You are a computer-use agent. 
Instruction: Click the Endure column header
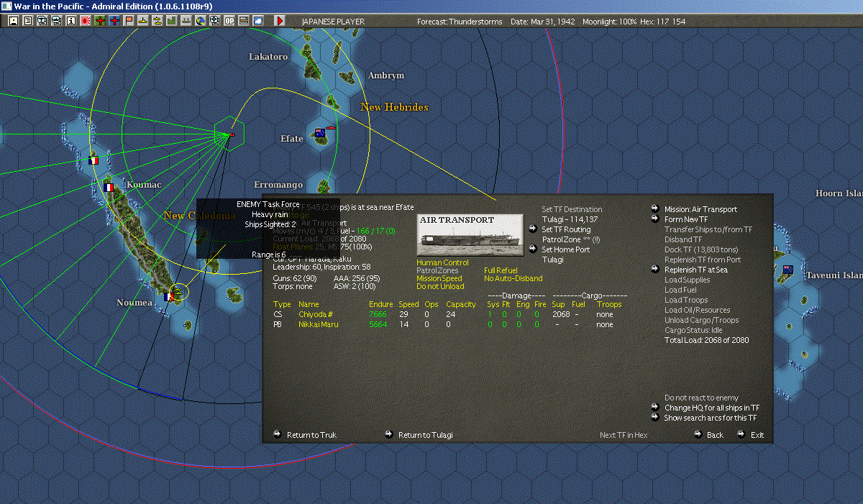point(380,304)
